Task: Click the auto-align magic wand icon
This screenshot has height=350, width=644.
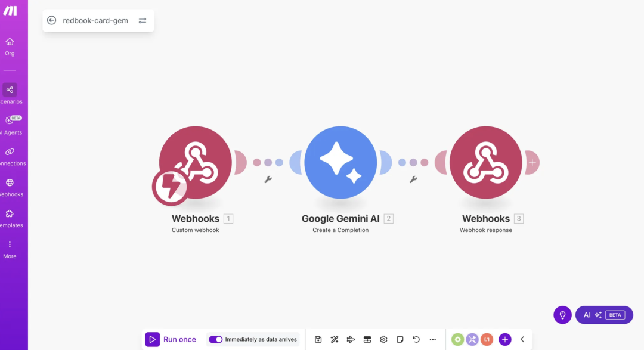Action: coord(335,339)
